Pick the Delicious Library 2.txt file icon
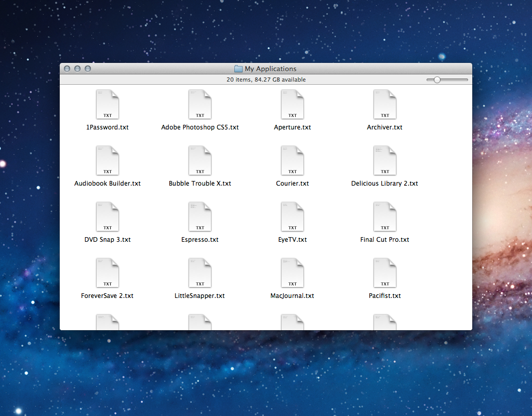 pos(385,161)
